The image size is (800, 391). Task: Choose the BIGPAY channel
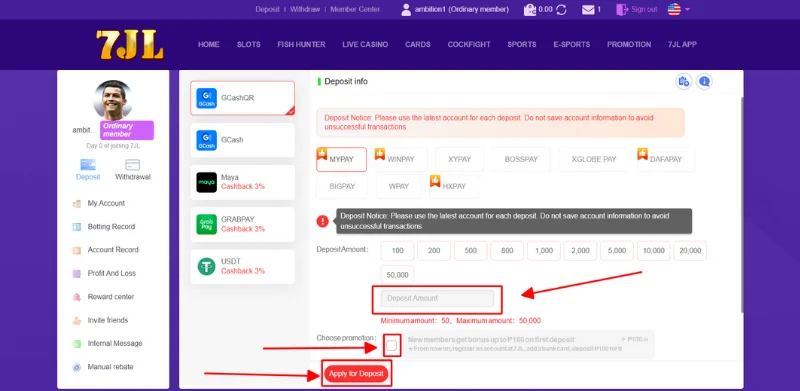[342, 186]
